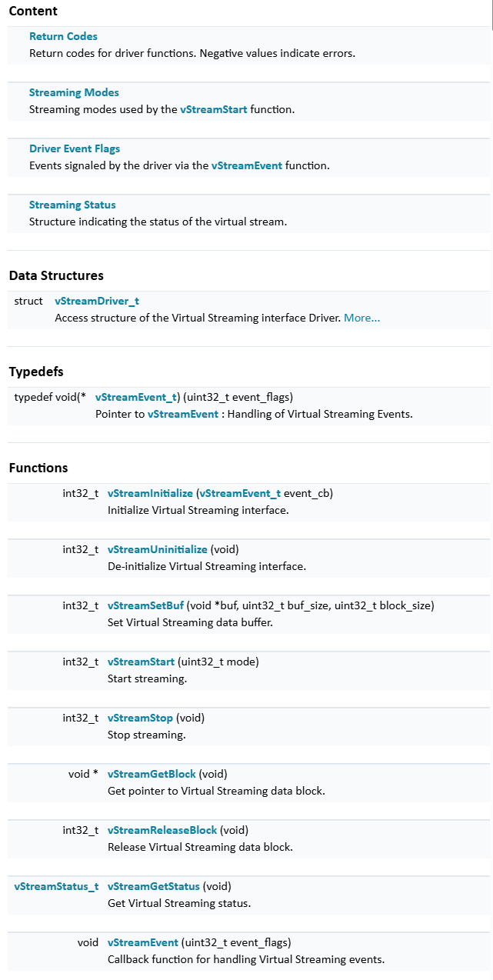Open the Driver Event Flags link
Screen dimensions: 493x980
click(75, 148)
